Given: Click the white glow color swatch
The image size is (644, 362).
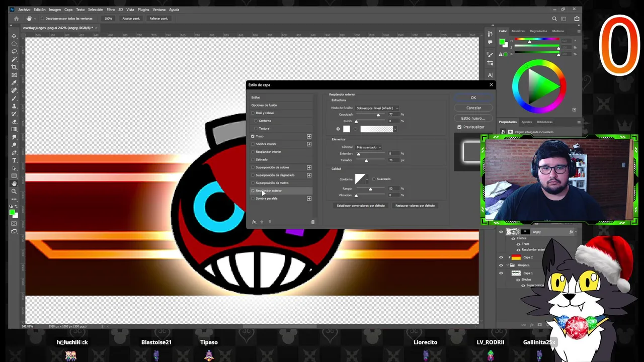Looking at the screenshot, I should tap(346, 129).
